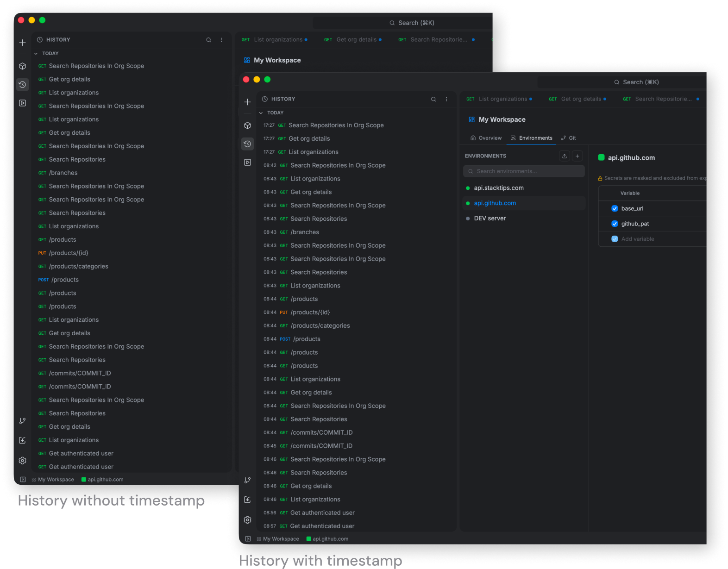Image resolution: width=728 pixels, height=569 pixels.
Task: Open Get org details request tab in front window
Action: 577,99
